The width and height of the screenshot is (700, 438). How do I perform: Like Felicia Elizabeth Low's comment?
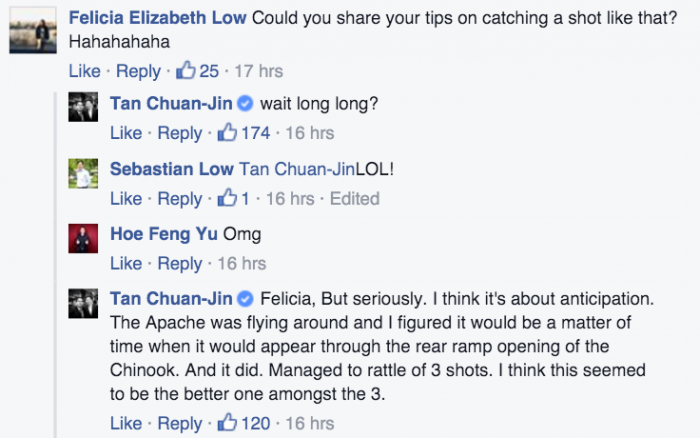pos(84,71)
